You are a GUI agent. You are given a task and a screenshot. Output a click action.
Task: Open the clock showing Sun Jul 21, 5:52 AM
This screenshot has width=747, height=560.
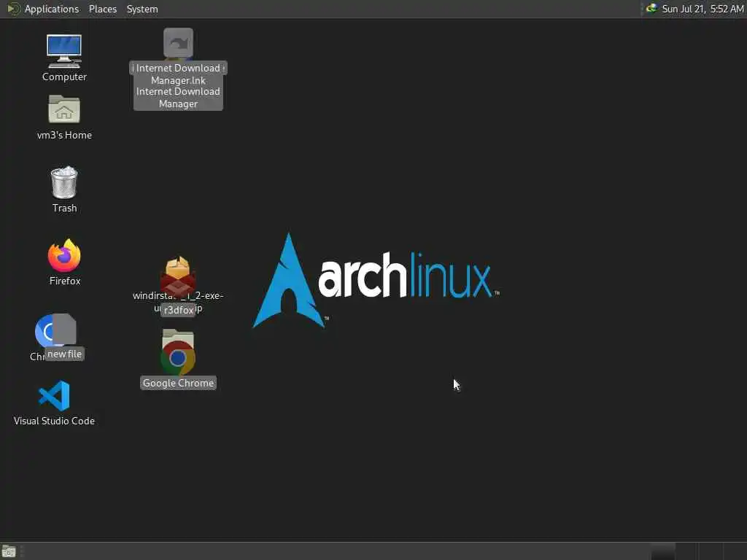(x=703, y=9)
